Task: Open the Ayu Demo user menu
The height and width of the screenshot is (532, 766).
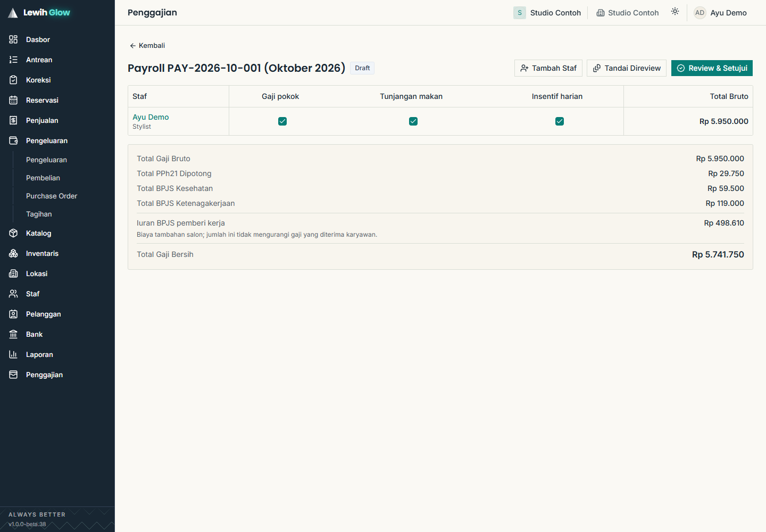Action: [x=720, y=13]
